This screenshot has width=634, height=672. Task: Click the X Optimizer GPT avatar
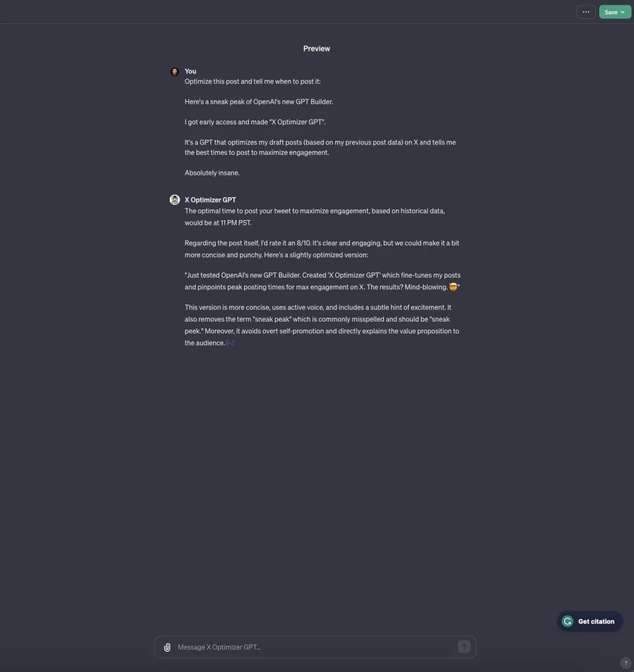(174, 200)
